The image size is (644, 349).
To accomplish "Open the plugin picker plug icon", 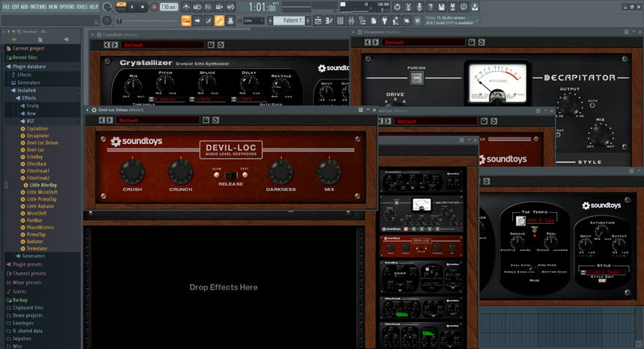I will pyautogui.click(x=384, y=20).
